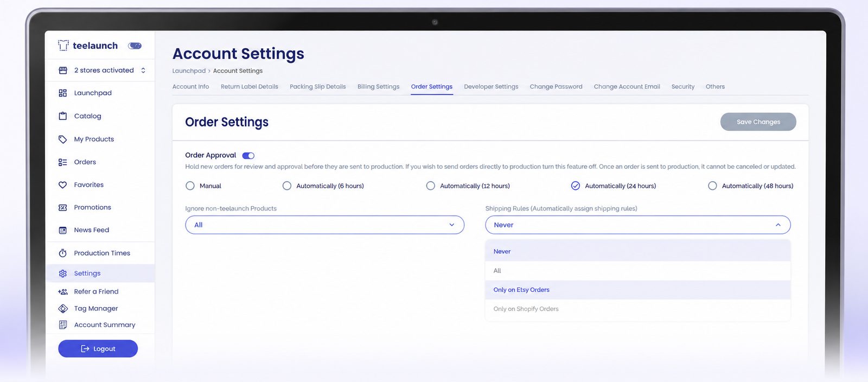Switch to the Developer Settings tab
The height and width of the screenshot is (382, 868).
click(x=491, y=87)
